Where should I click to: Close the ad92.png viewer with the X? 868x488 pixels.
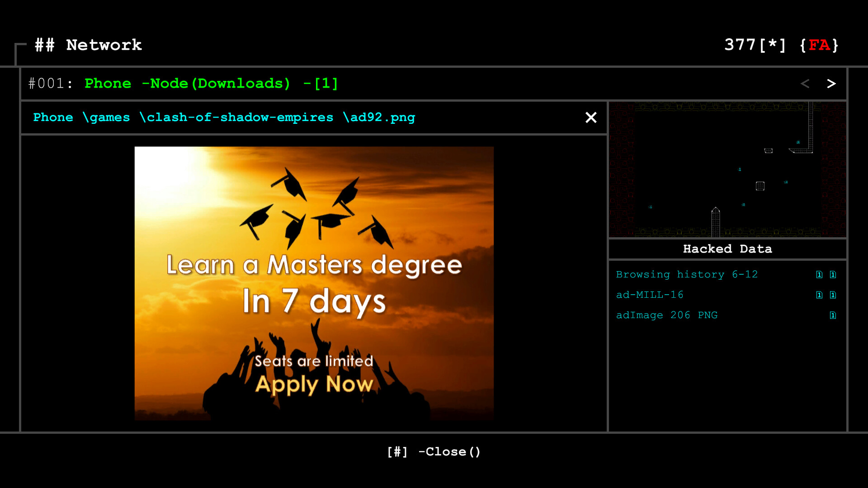[x=591, y=117]
